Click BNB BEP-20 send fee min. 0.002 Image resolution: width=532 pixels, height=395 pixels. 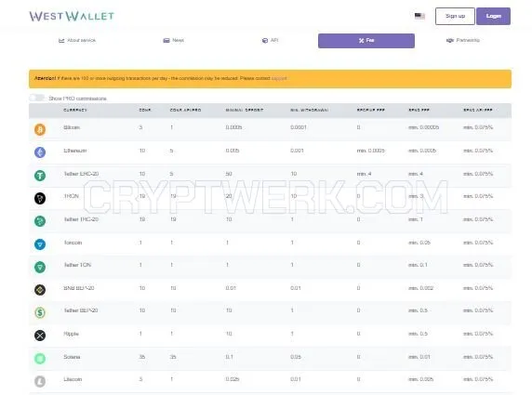point(421,288)
